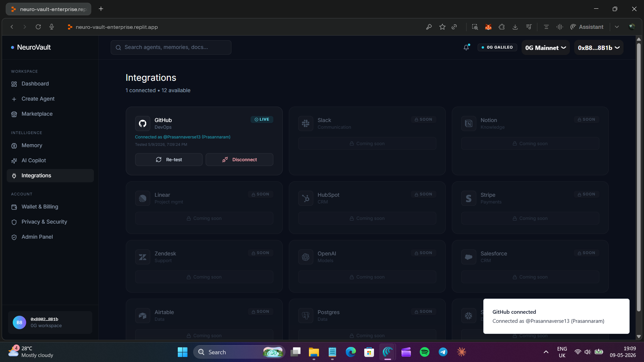Open the Memory section
Screen dimensions: 644x362
(50, 145)
